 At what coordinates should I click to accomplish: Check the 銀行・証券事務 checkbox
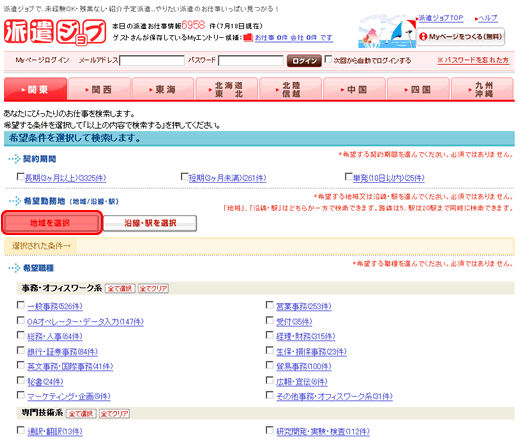[21, 350]
